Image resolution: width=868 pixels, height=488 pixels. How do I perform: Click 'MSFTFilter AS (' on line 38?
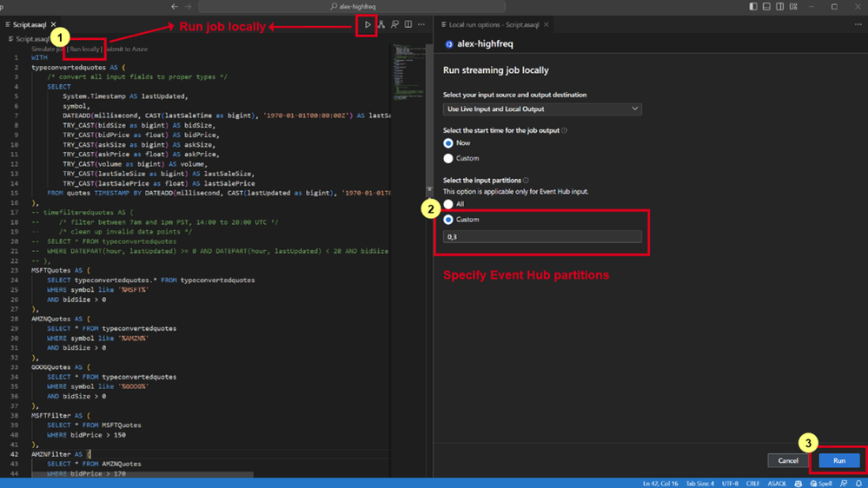tap(61, 416)
